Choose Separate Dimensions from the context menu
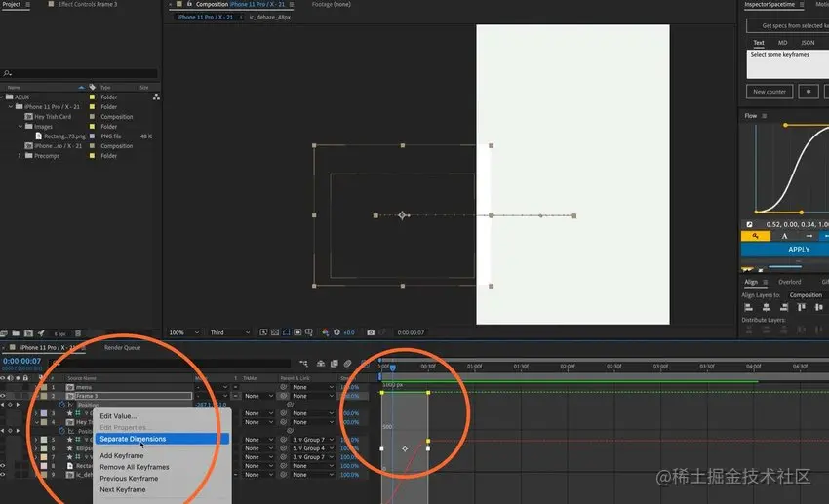829x504 pixels. tap(162, 439)
